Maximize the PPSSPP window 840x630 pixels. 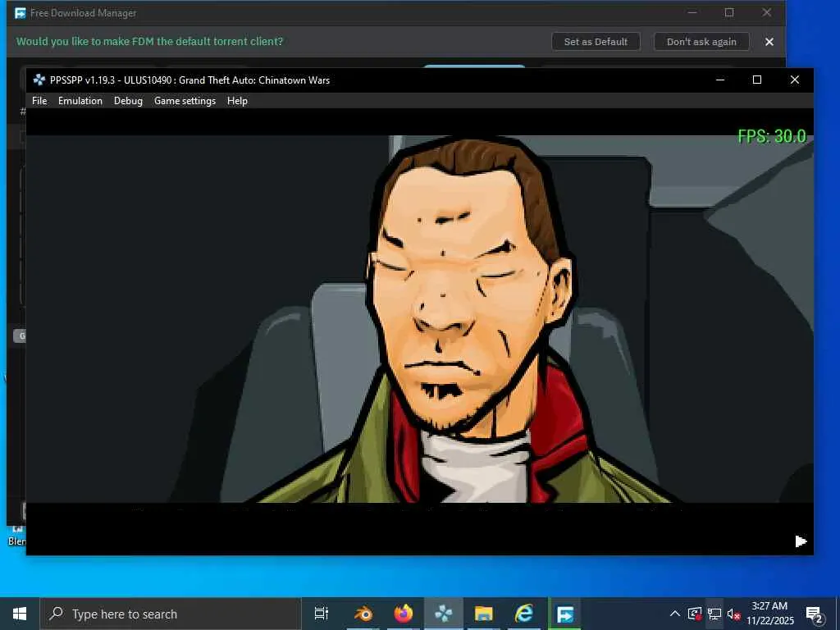(x=757, y=80)
